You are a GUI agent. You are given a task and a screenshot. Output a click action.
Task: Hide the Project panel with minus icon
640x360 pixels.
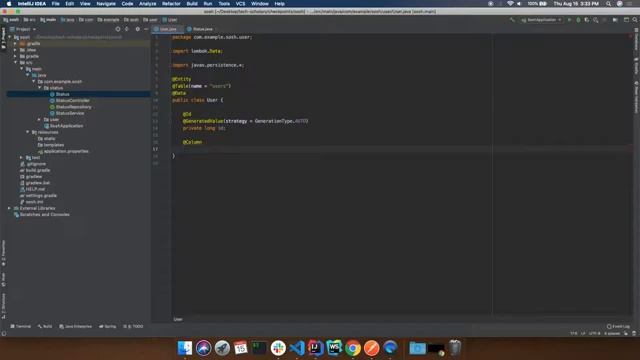click(x=146, y=29)
